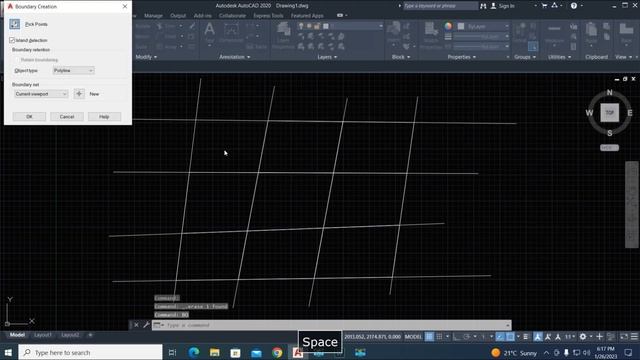The image size is (640, 360).
Task: Expand the Modify panel
Action: coord(146,57)
